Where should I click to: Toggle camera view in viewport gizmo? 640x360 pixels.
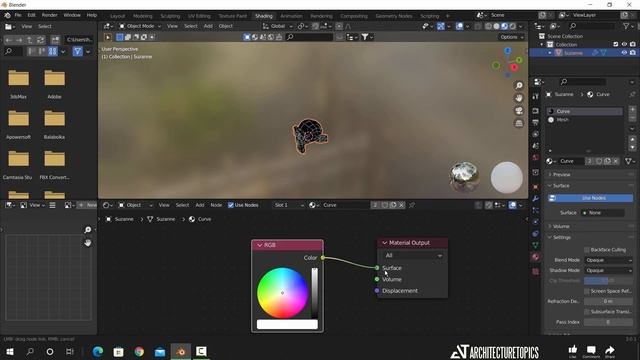(519, 111)
